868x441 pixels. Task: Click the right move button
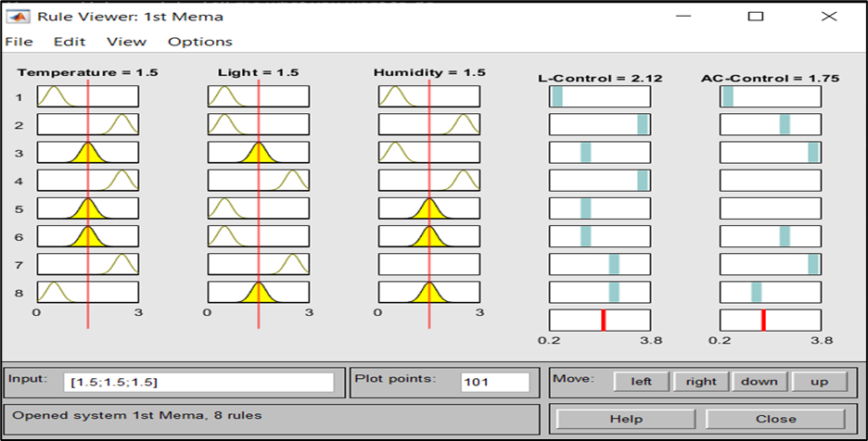pos(701,381)
